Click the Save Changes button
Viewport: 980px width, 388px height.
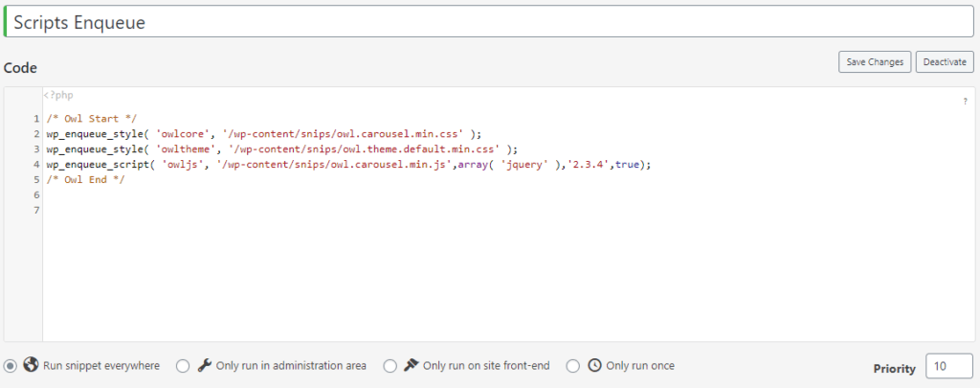[875, 62]
